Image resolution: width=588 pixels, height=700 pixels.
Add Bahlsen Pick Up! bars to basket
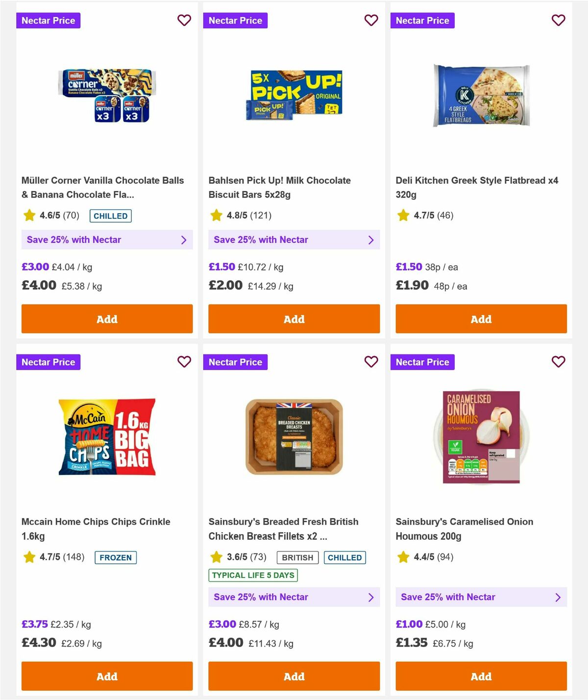click(x=294, y=319)
